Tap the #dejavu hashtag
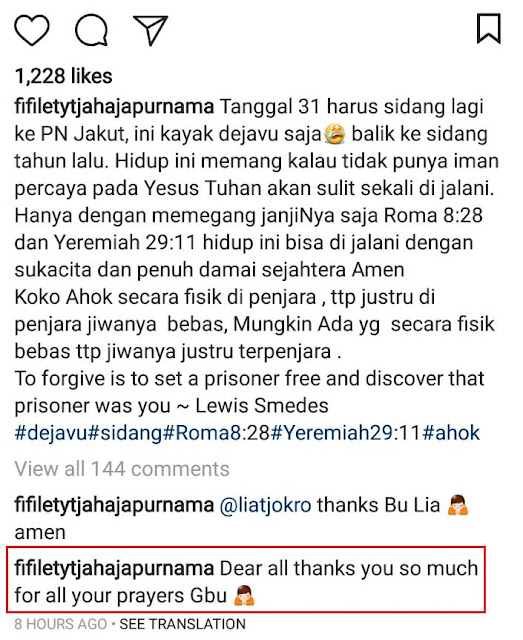Image resolution: width=523 pixels, height=640 pixels. point(51,433)
